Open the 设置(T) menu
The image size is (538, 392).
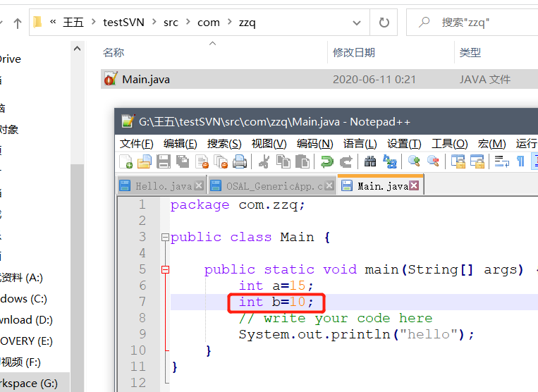[x=404, y=144]
